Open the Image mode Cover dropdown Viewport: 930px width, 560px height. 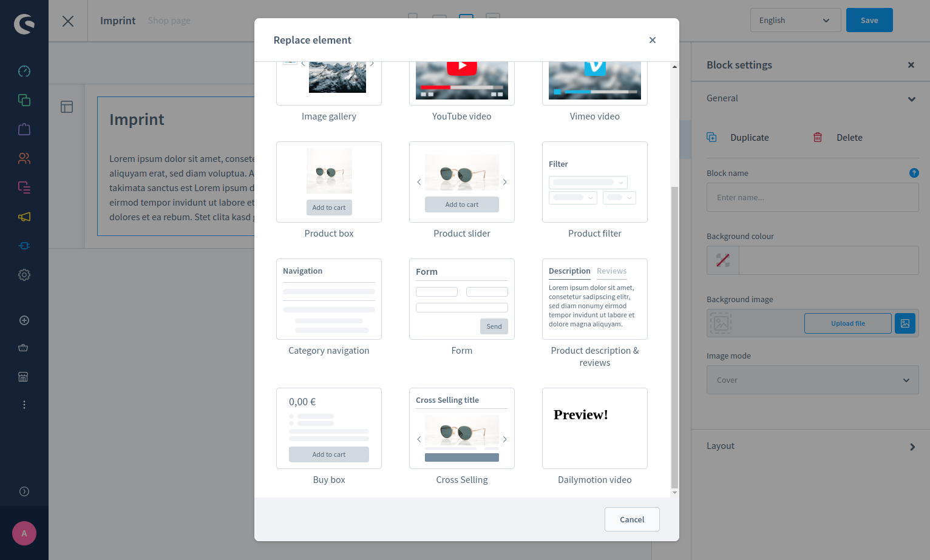pyautogui.click(x=812, y=379)
